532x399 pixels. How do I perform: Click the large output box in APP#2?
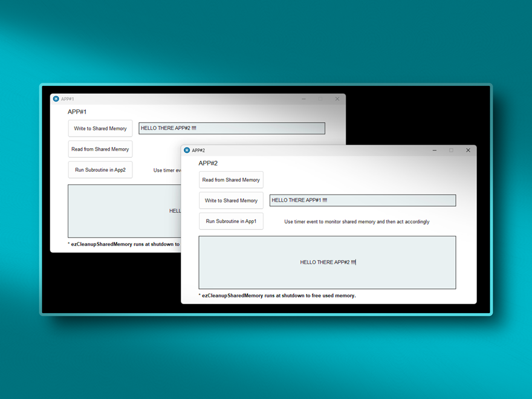[327, 262]
